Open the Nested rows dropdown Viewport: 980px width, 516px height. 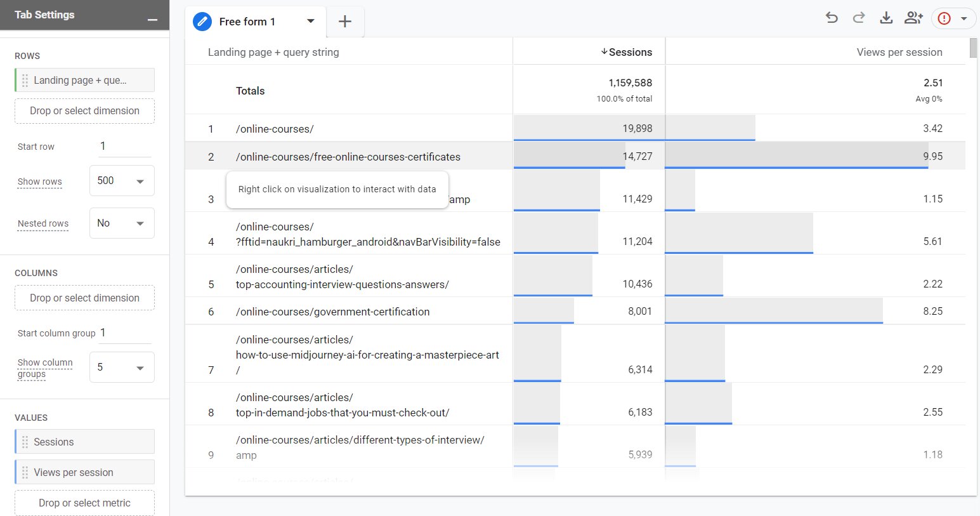click(x=122, y=223)
